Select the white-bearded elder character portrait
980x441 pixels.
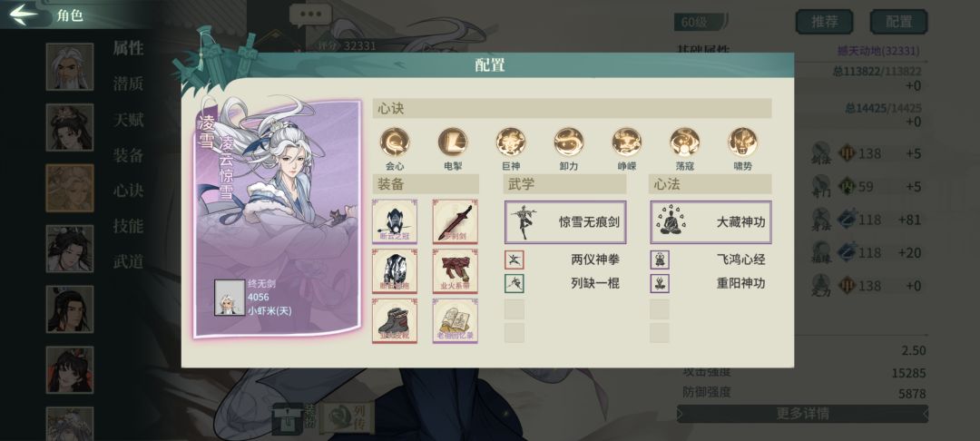click(69, 66)
